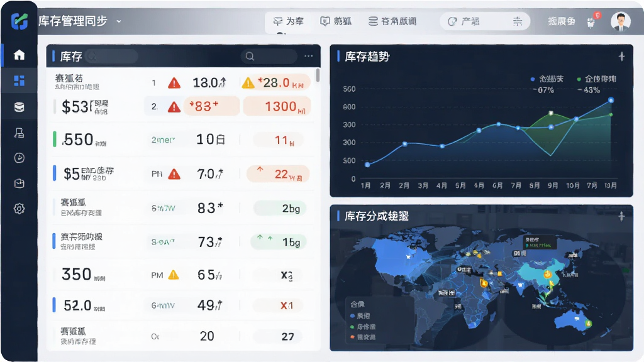Open the third top navigation tab with list icon

(392, 21)
